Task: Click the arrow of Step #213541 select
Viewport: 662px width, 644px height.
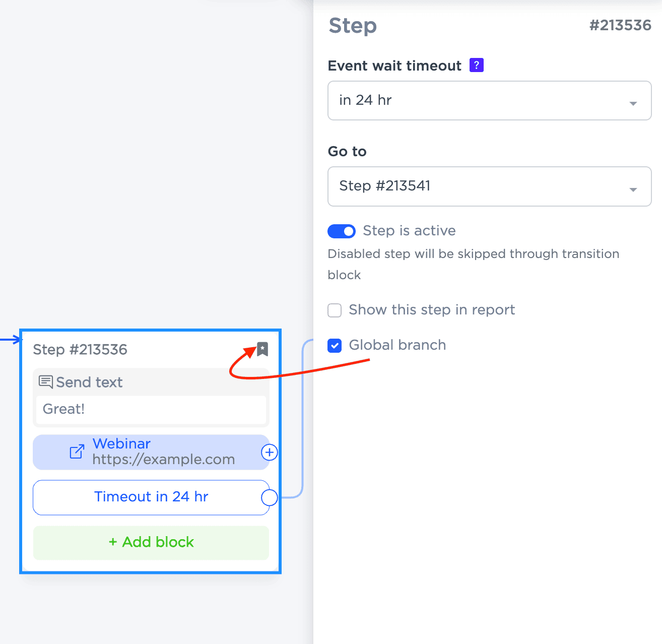Action: 633,189
